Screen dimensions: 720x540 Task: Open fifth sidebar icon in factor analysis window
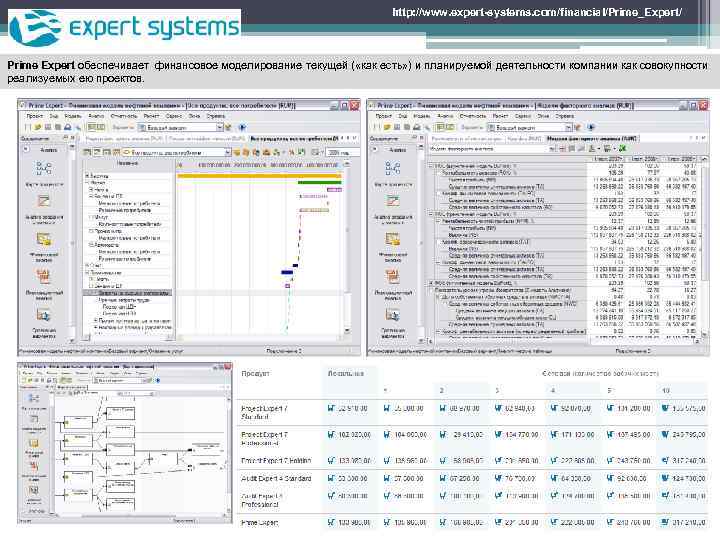(393, 315)
